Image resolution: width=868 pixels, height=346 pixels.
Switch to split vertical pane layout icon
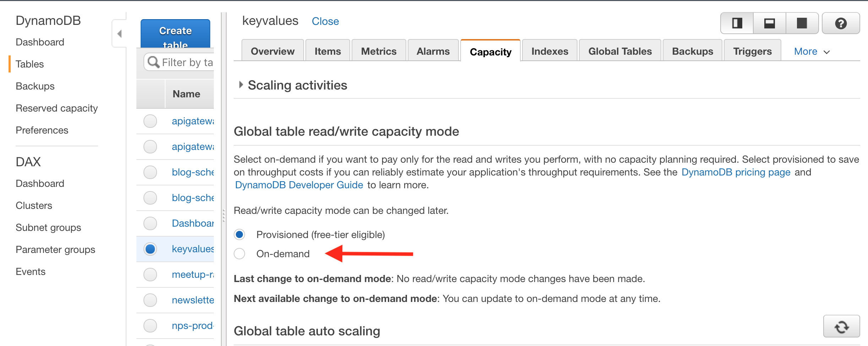tap(737, 23)
